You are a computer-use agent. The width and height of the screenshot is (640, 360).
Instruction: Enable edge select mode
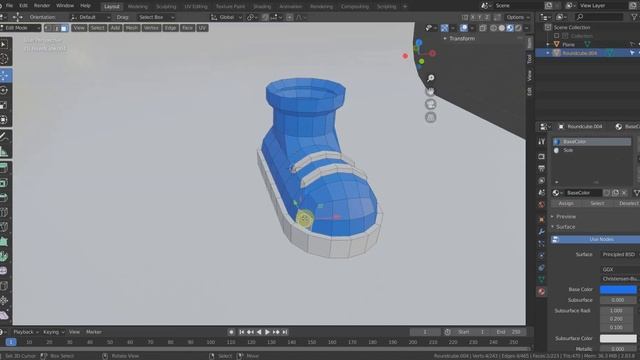click(57, 28)
